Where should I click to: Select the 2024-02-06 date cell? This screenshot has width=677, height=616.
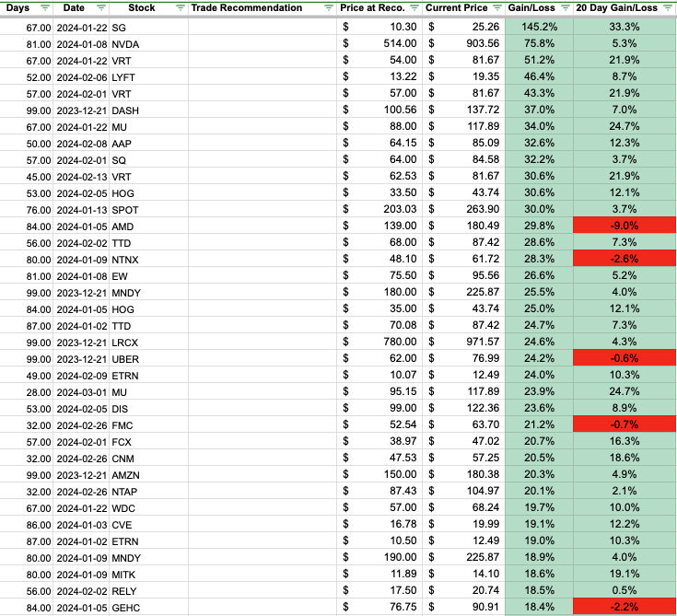81,77
